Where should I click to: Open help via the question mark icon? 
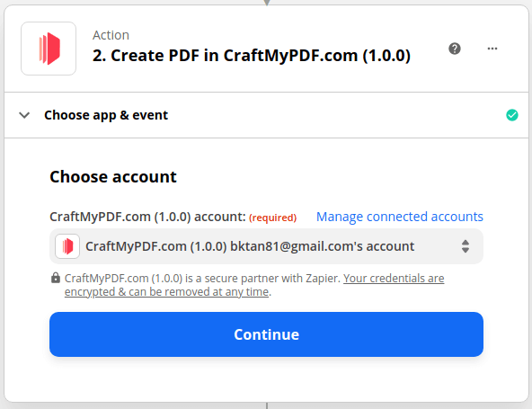[455, 49]
